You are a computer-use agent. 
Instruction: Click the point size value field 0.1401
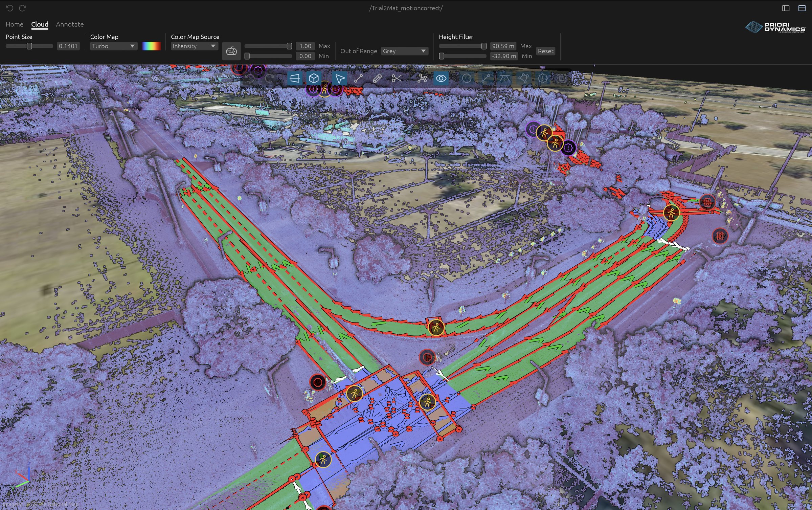(x=68, y=46)
